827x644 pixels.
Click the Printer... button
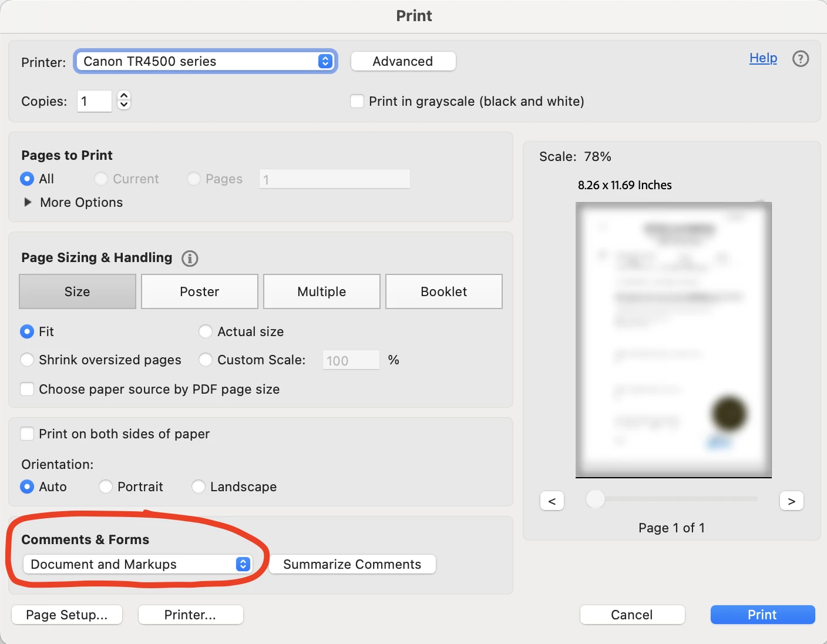click(190, 615)
